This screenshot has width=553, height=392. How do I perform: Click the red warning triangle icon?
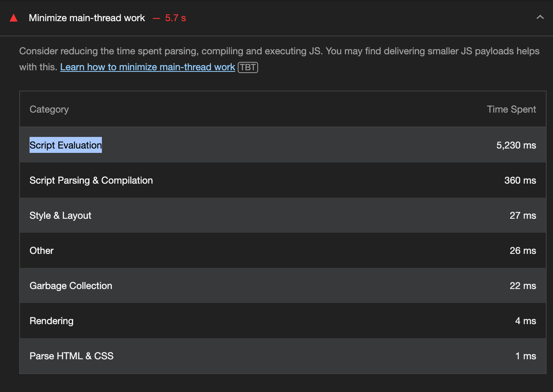click(14, 18)
